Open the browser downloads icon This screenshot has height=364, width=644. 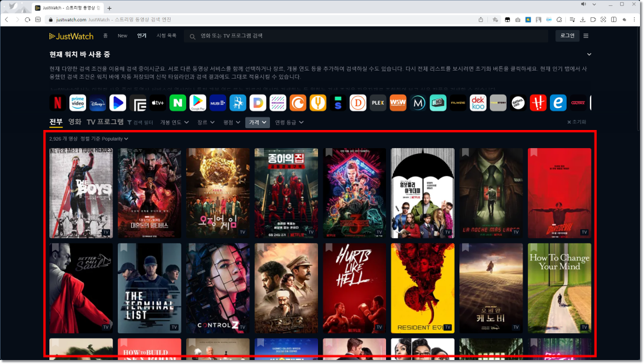[x=583, y=19]
